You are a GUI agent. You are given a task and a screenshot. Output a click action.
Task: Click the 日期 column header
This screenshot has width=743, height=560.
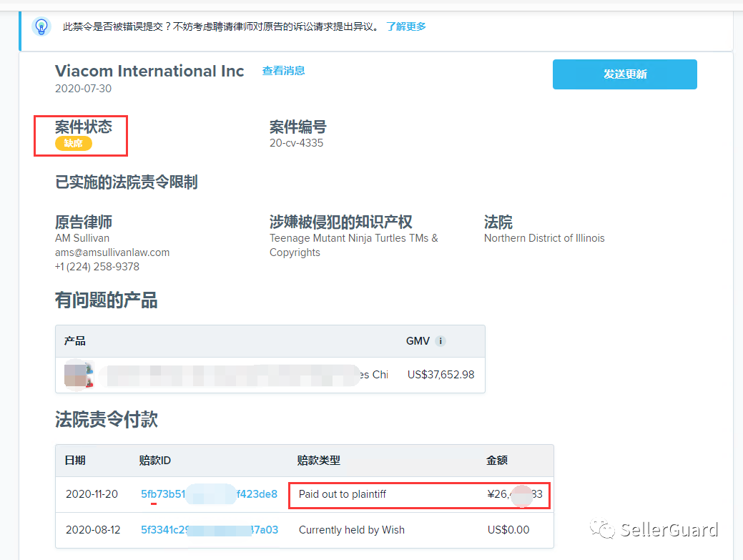75,461
